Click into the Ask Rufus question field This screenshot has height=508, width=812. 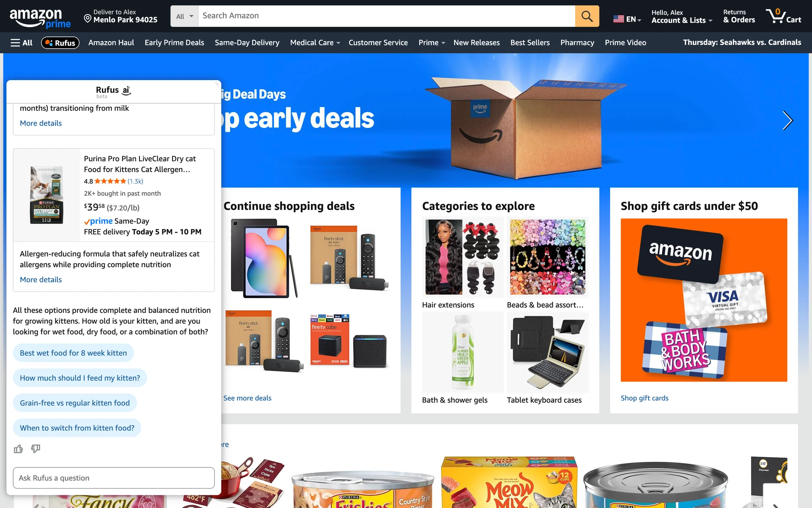(114, 478)
